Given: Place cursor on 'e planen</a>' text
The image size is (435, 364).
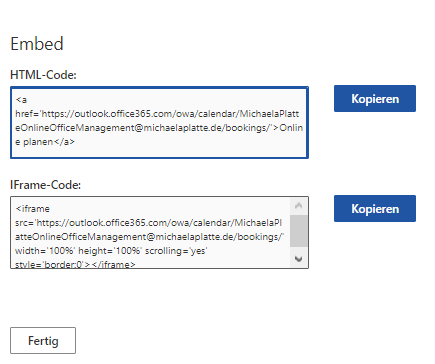Looking at the screenshot, I should (x=45, y=142).
